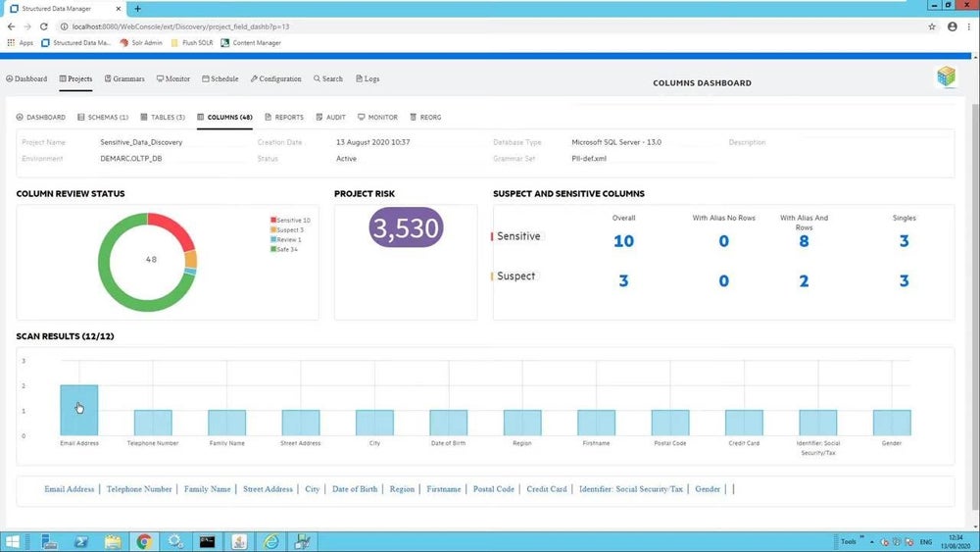This screenshot has width=980, height=552.
Task: Click the colorful cube logo icon
Action: [x=946, y=77]
